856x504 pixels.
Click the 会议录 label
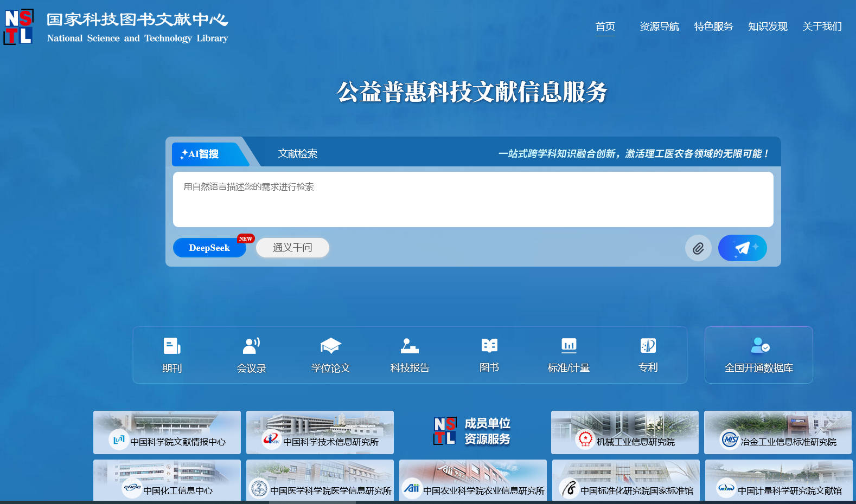point(251,369)
